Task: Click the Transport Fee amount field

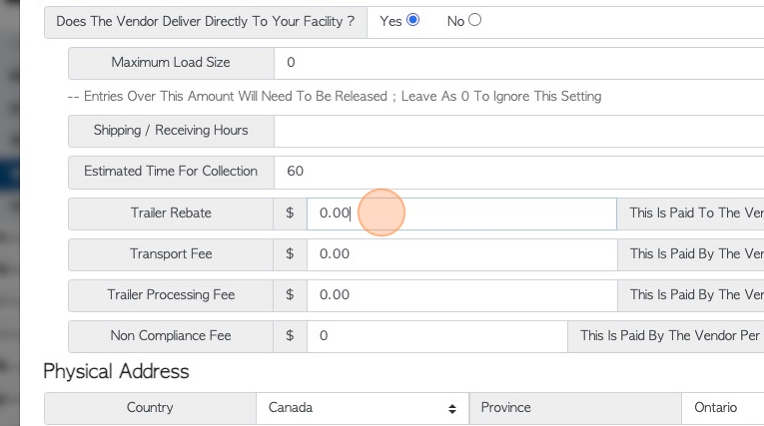Action: pos(462,254)
